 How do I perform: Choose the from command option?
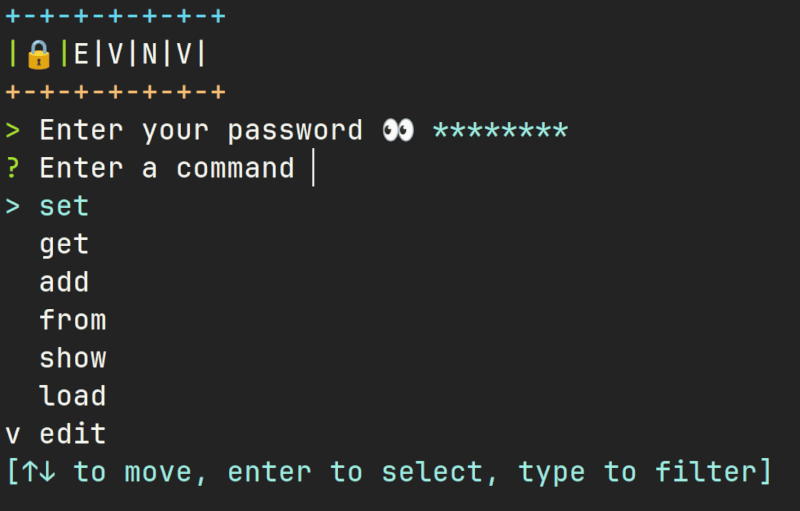73,320
